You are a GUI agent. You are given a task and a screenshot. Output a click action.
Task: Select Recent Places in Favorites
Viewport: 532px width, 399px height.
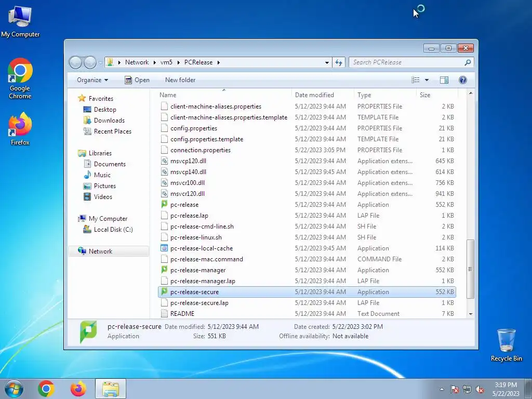click(x=113, y=131)
